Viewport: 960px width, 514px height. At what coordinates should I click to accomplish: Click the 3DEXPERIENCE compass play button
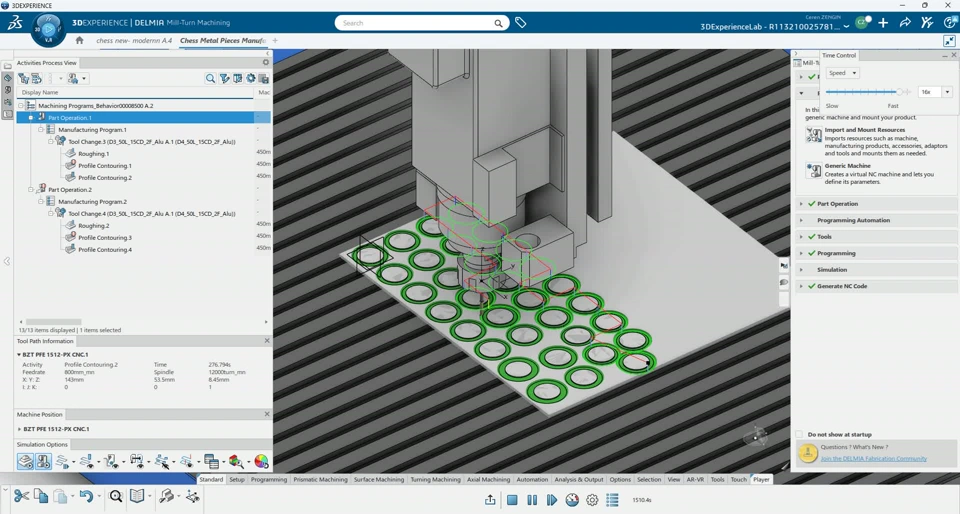pyautogui.click(x=48, y=29)
